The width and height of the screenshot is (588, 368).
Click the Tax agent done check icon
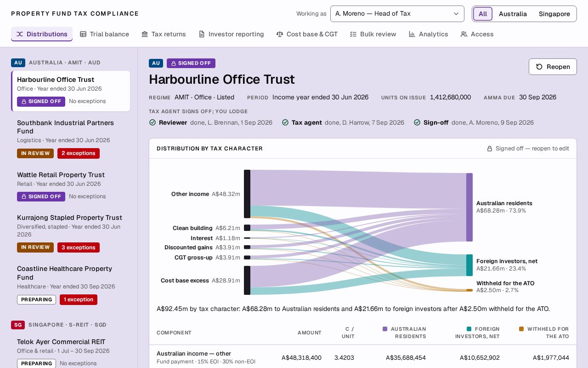coord(285,122)
